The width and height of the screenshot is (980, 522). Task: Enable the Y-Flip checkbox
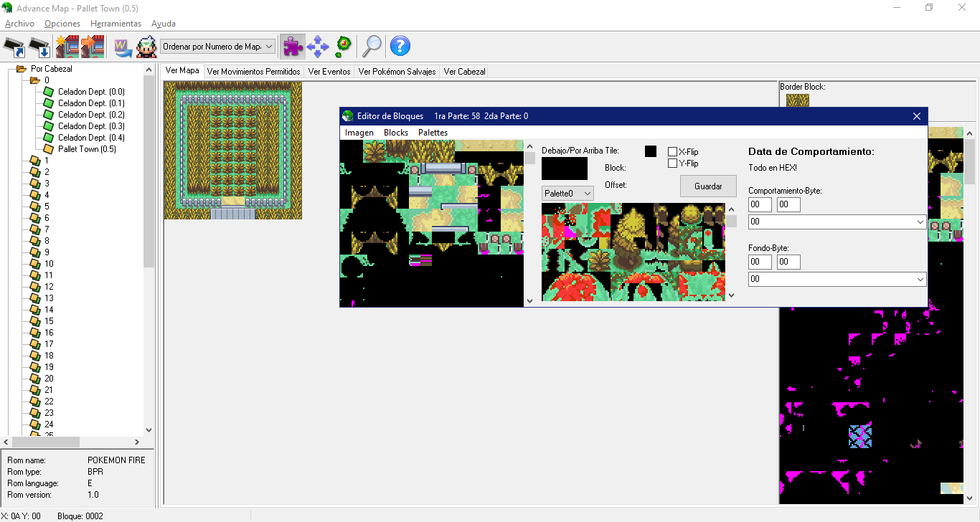pos(673,163)
